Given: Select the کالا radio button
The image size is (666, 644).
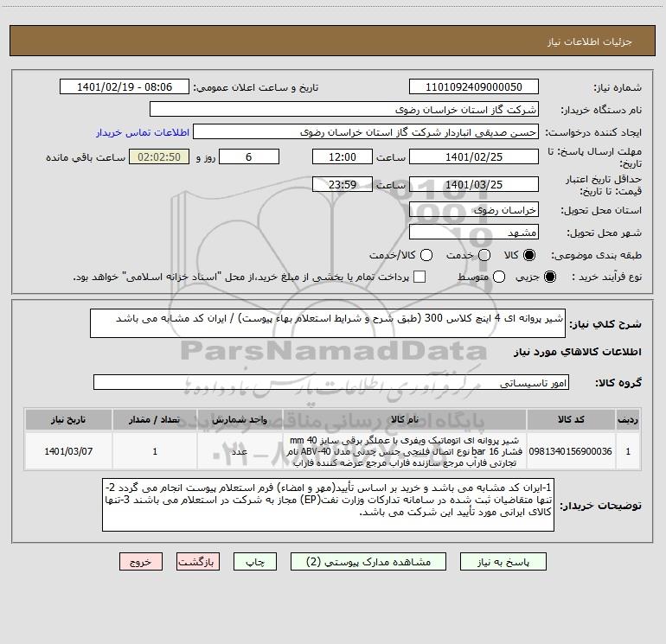Looking at the screenshot, I should pyautogui.click(x=529, y=255).
